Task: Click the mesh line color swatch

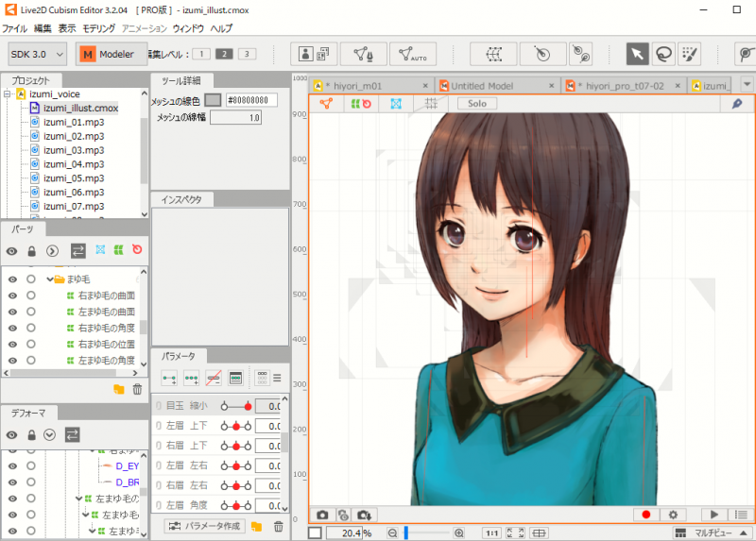Action: 213,99
